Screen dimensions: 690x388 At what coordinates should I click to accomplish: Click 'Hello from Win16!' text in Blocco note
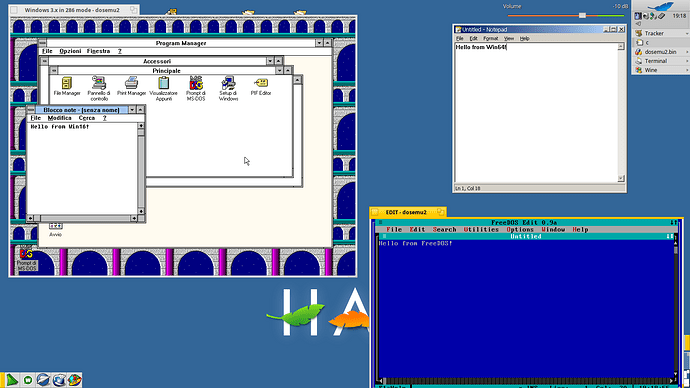tap(60, 127)
